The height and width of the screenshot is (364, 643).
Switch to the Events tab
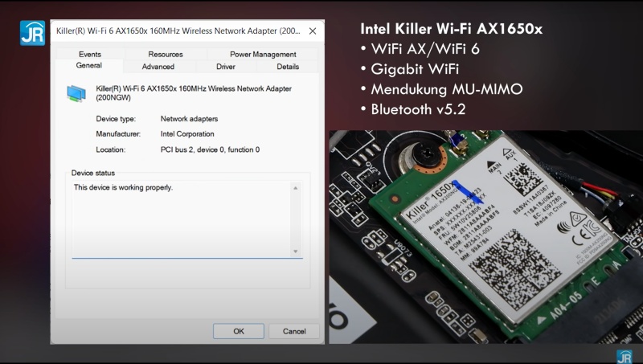(90, 54)
